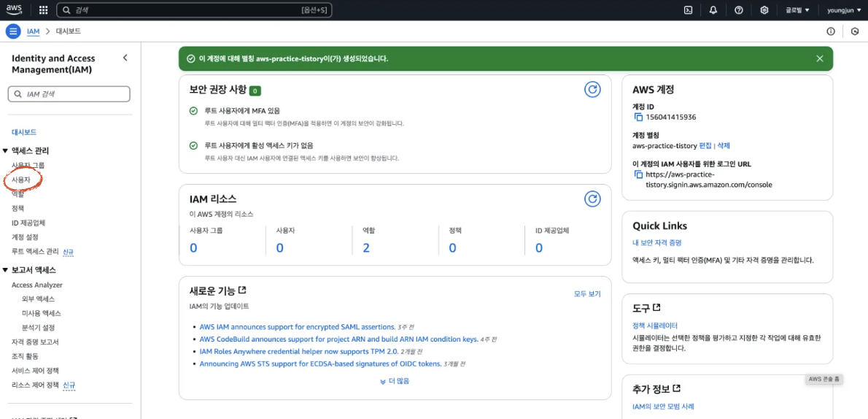
Task: Dismiss the green success banner
Action: 820,58
